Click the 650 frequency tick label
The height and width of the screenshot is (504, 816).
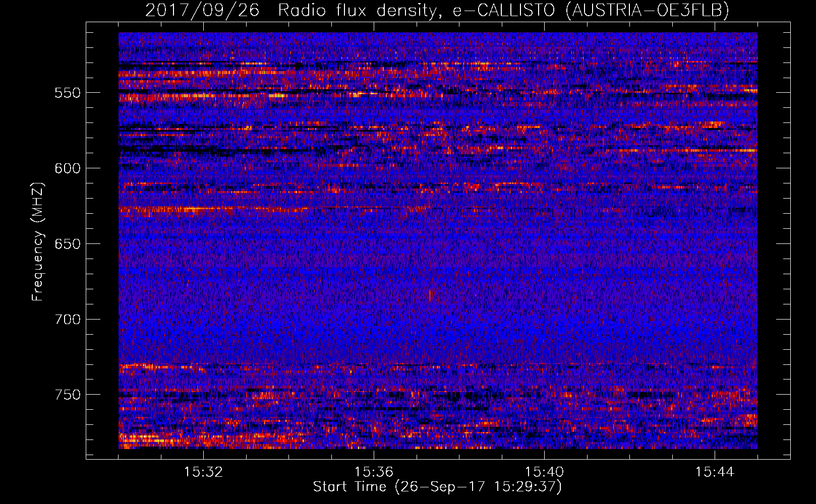[x=68, y=244]
